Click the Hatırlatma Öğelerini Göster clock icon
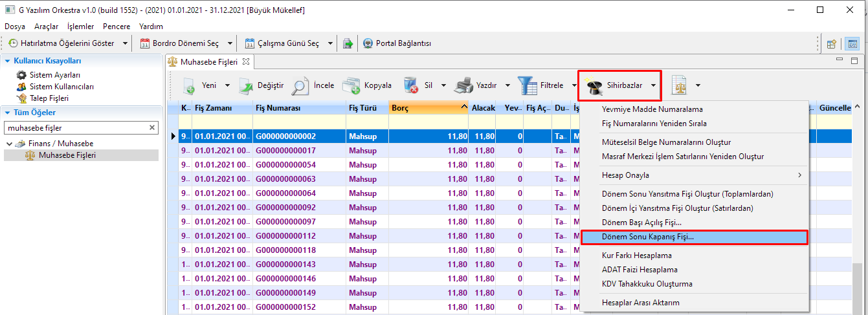The width and height of the screenshot is (868, 315). [x=13, y=43]
